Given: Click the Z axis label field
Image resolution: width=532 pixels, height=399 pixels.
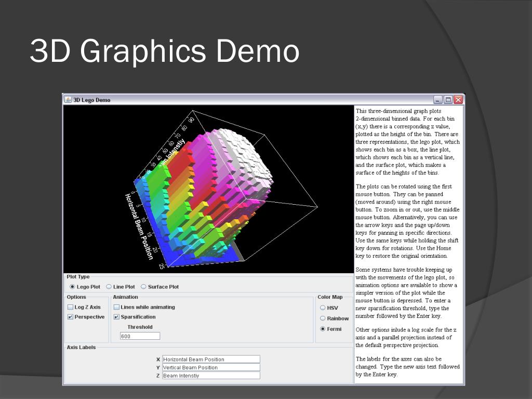Looking at the screenshot, I should click(211, 376).
